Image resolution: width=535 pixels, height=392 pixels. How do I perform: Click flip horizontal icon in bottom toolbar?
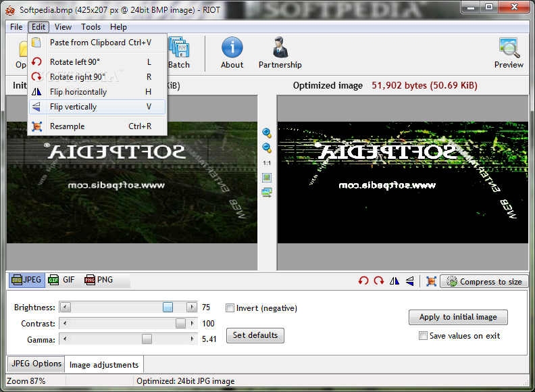point(394,281)
